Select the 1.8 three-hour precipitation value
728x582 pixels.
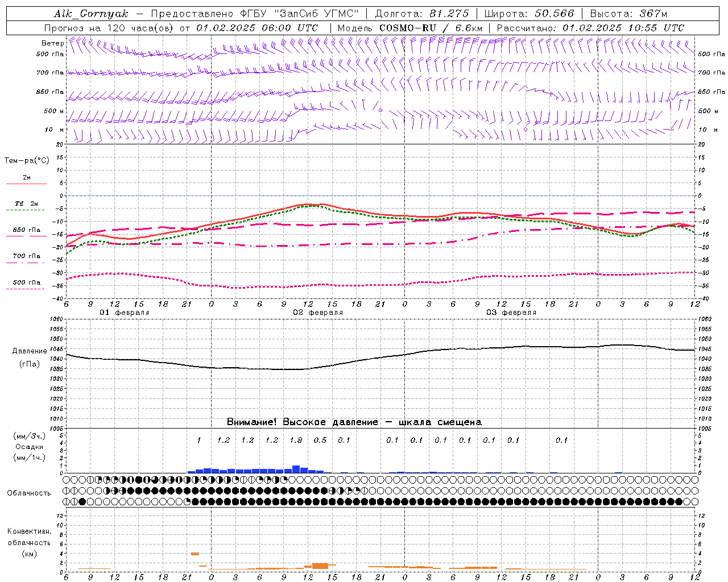pos(296,440)
